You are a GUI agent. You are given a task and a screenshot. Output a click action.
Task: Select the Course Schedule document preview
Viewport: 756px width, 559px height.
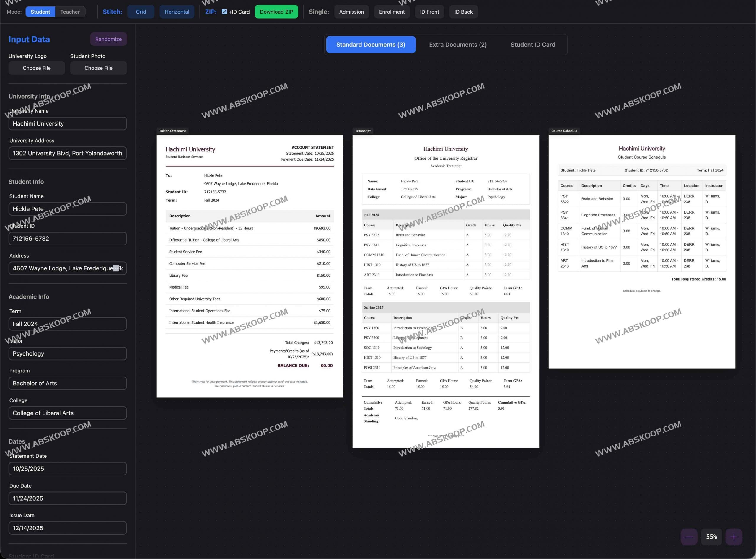tap(642, 252)
